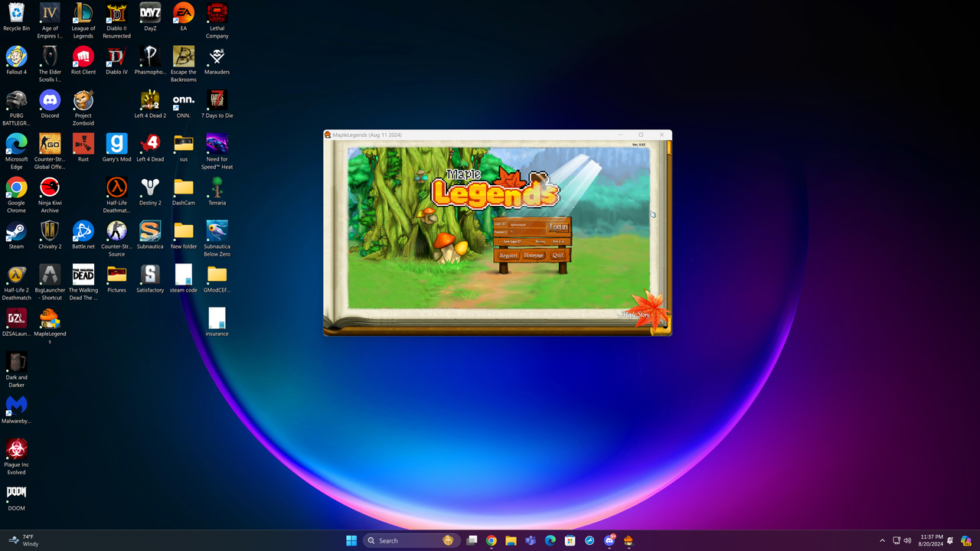Select the Diablo II Resurrected icon
Viewport: 980px width, 551px height.
[116, 21]
